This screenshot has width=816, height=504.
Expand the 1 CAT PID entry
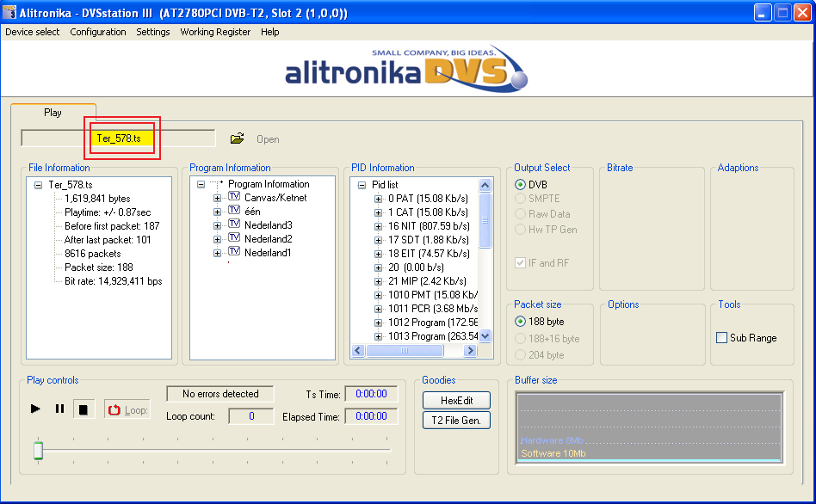click(379, 212)
